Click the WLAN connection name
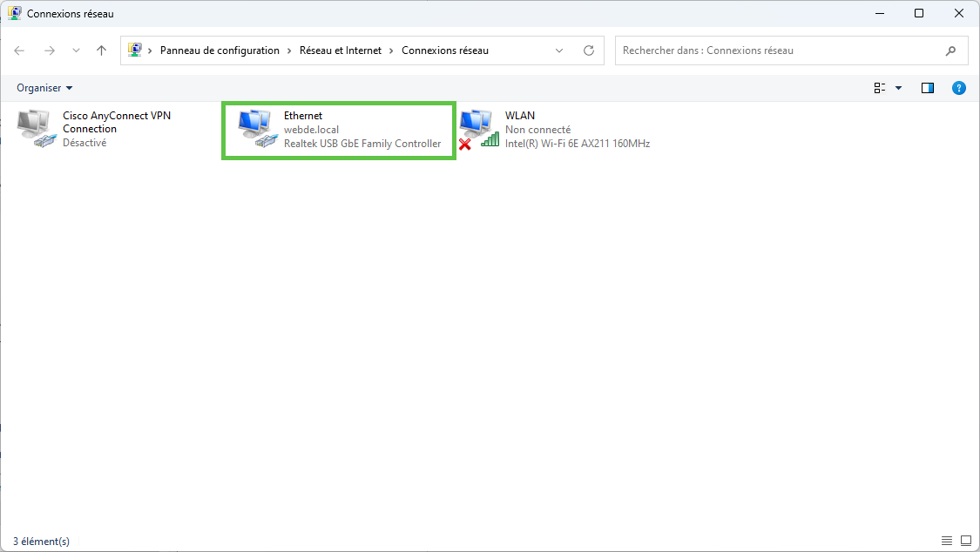This screenshot has height=552, width=980. click(520, 116)
